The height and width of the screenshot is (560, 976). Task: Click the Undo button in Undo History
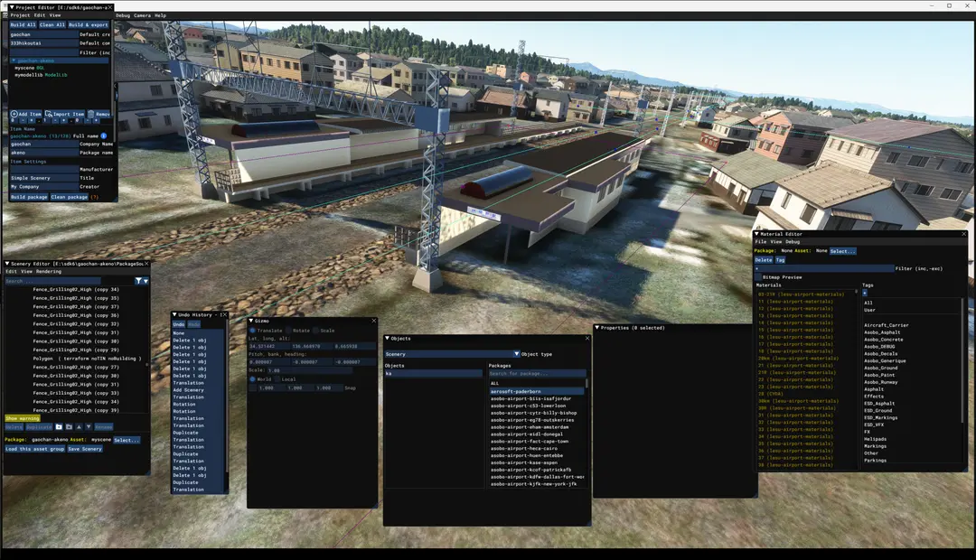pyautogui.click(x=179, y=324)
